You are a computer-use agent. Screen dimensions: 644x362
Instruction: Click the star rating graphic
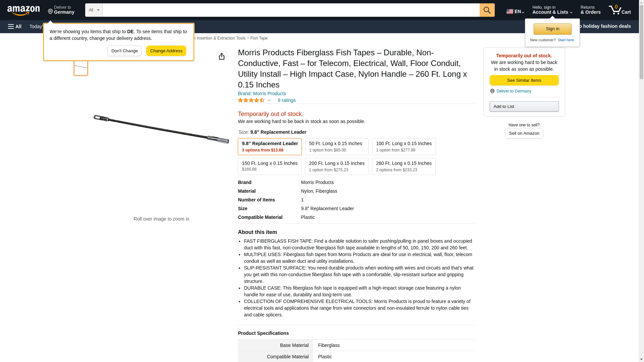pyautogui.click(x=251, y=100)
